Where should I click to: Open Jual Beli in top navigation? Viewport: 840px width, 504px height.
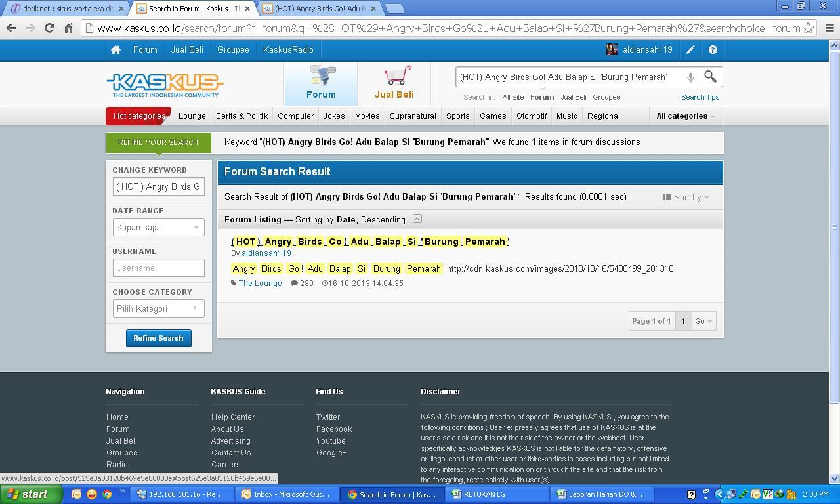pos(187,50)
